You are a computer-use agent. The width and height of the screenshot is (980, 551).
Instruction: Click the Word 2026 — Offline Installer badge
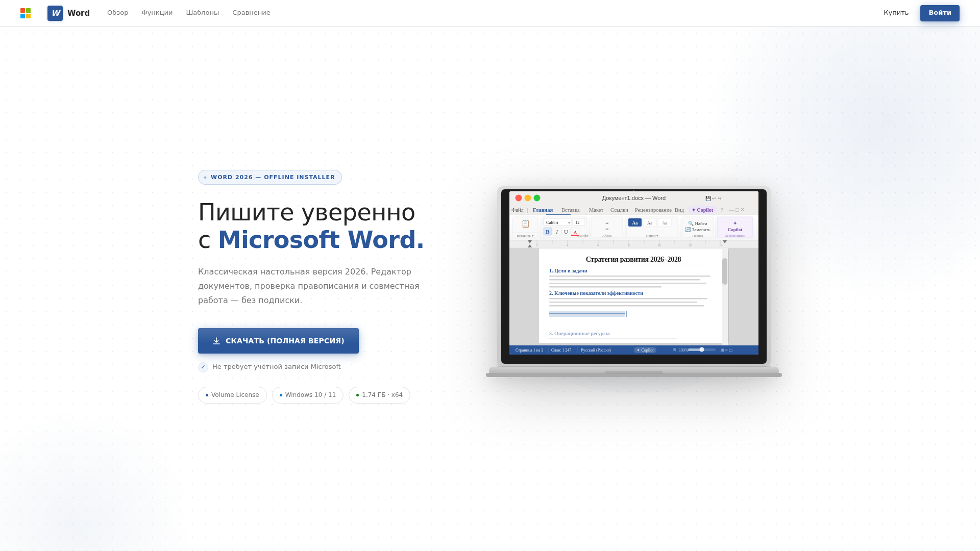tap(270, 178)
